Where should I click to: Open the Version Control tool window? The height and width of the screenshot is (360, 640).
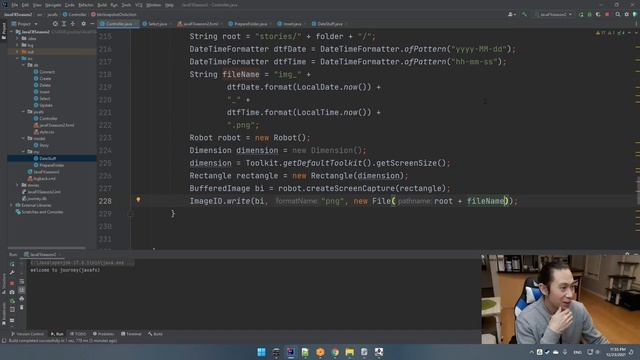(x=28, y=334)
